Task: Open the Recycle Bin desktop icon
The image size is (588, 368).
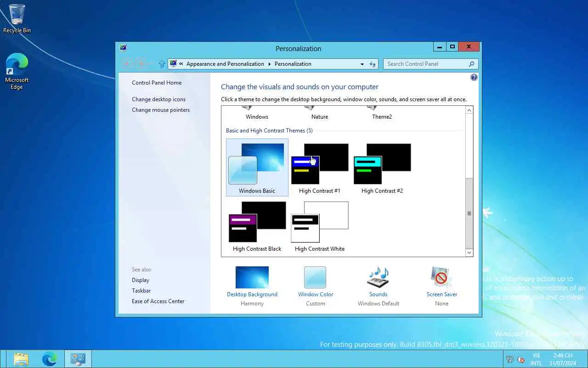Action: (17, 18)
